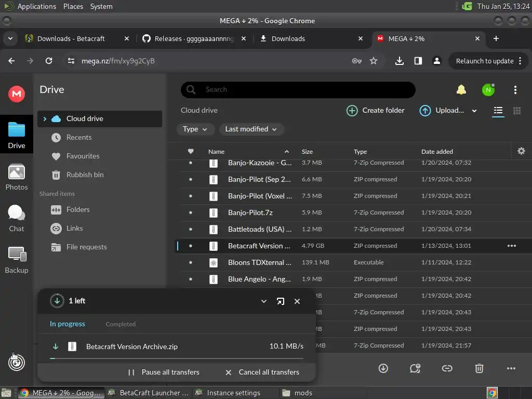Open Links in sidebar
This screenshot has height=399, width=532.
(x=99, y=229)
